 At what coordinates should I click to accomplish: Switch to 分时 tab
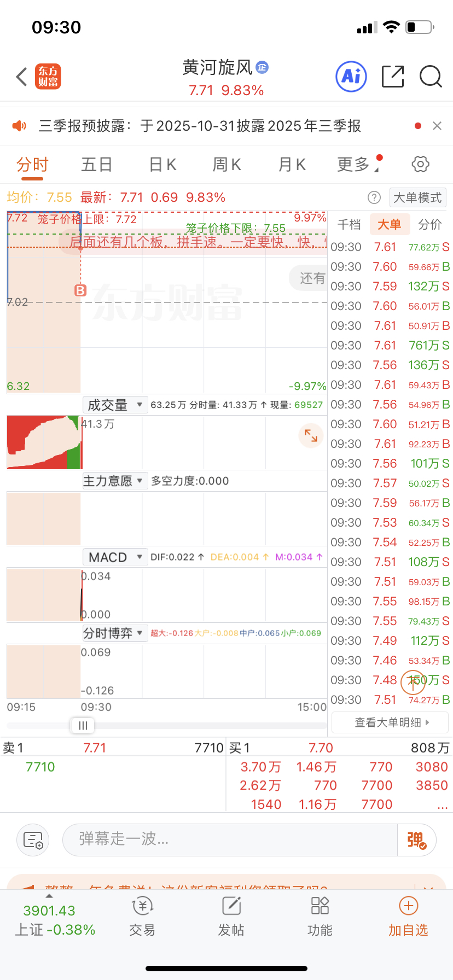(x=32, y=165)
